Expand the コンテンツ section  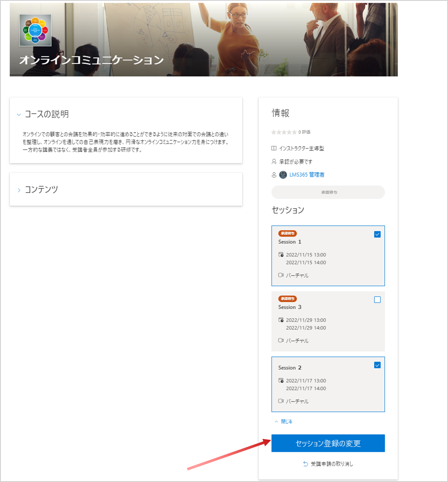pyautogui.click(x=19, y=190)
